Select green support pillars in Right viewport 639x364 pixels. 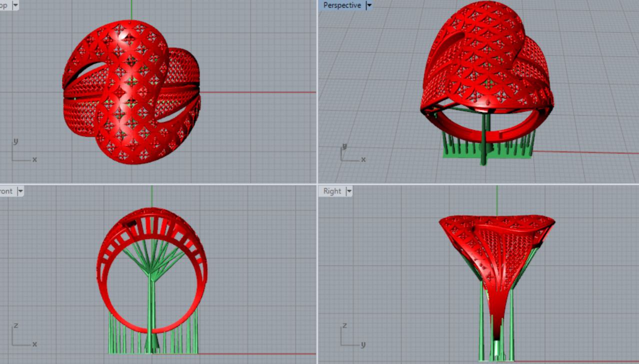coord(482,330)
